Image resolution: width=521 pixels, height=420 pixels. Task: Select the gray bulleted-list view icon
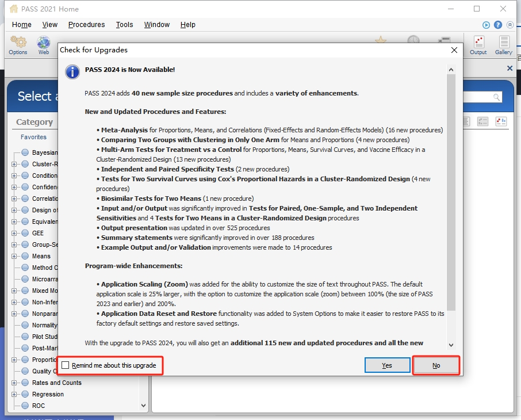click(482, 121)
